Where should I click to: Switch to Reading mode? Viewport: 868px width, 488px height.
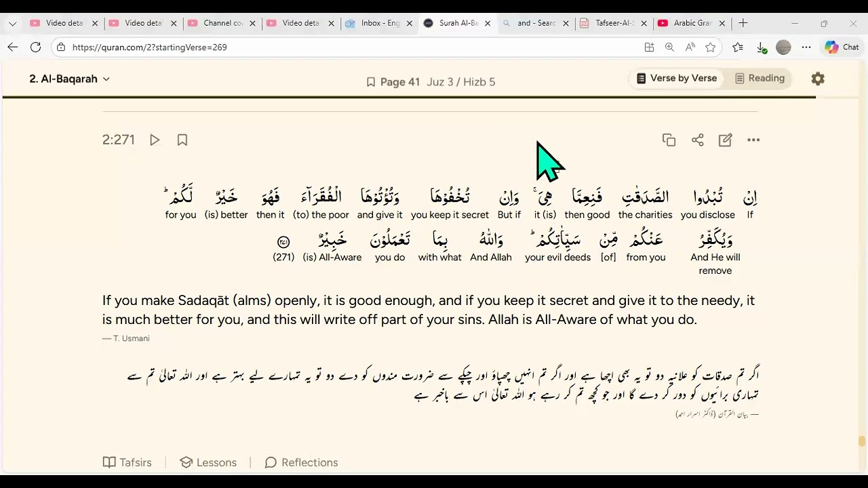pos(759,78)
